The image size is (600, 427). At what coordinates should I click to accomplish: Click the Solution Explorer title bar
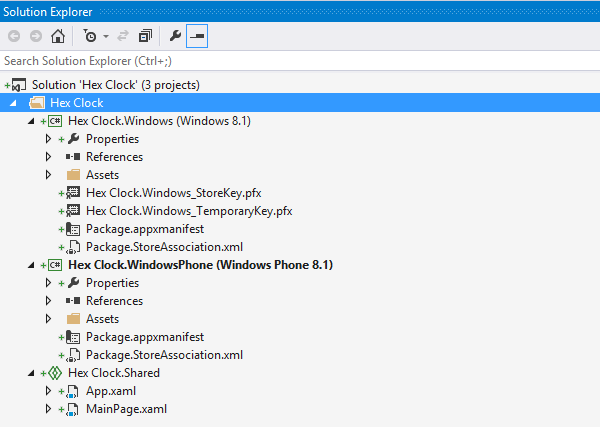(300, 11)
